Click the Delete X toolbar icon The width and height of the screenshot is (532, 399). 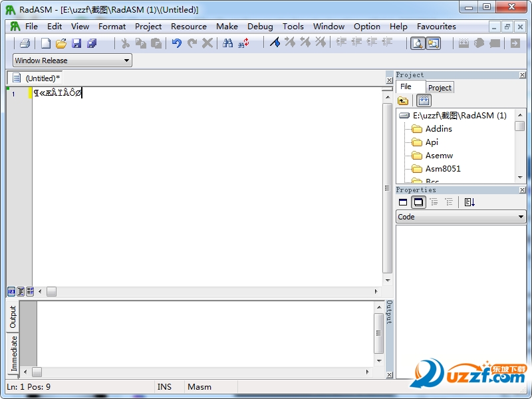tap(207, 43)
